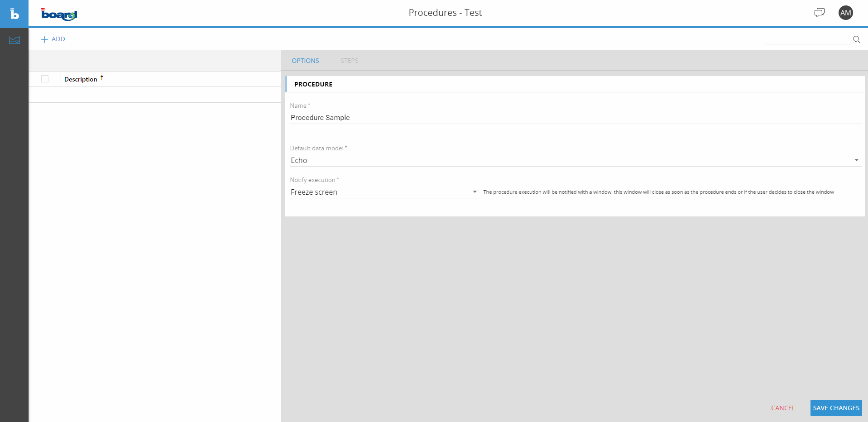Image resolution: width=868 pixels, height=422 pixels.
Task: Click the ADD button label
Action: (x=58, y=39)
